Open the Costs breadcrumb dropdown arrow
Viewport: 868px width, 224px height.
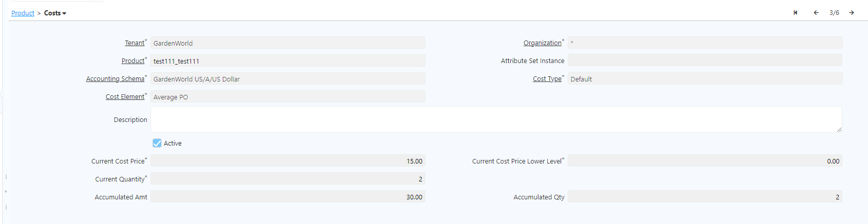pyautogui.click(x=64, y=13)
